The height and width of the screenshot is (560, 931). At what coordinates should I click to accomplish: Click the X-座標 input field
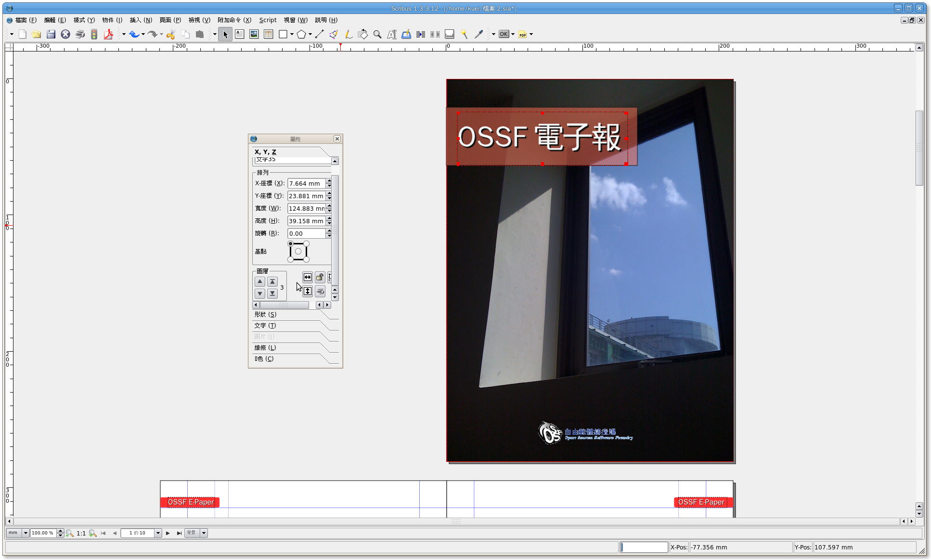tap(306, 184)
